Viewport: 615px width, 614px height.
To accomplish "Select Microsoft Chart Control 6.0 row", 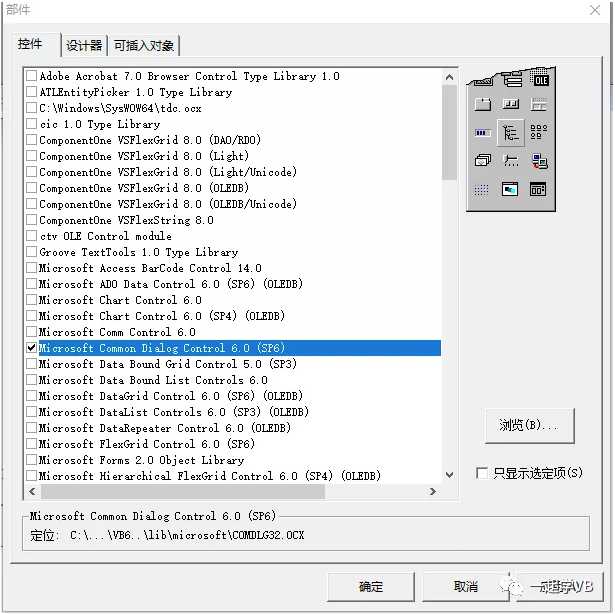I will (x=233, y=300).
